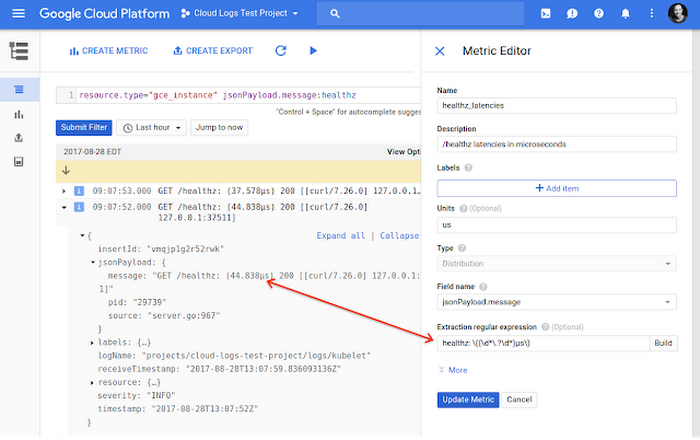Open the Last hour time range dropdown
This screenshot has height=440, width=700.
pyautogui.click(x=151, y=128)
